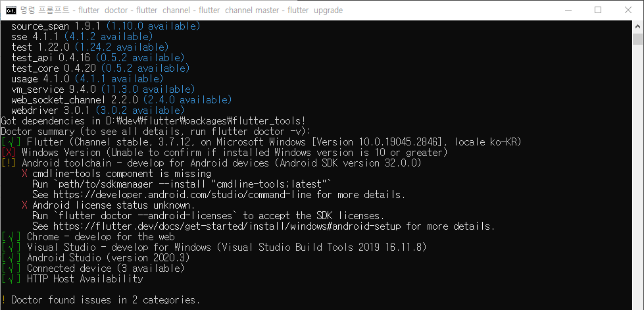Click red [X] beside Windows Version
Viewport: 644px width, 310px height.
click(9, 153)
